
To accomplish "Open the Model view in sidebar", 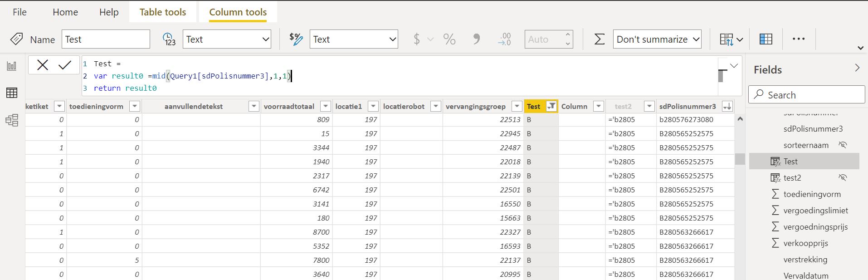I will [12, 120].
